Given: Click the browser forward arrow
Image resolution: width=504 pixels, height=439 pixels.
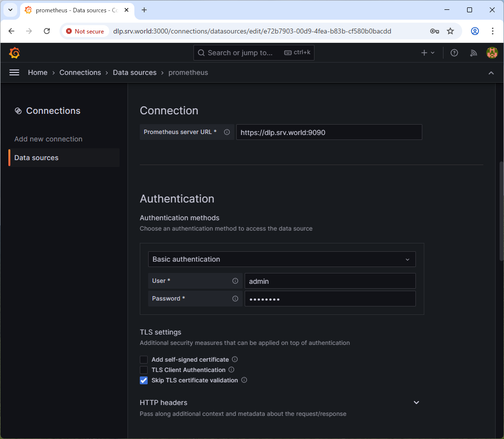Looking at the screenshot, I should 29,31.
